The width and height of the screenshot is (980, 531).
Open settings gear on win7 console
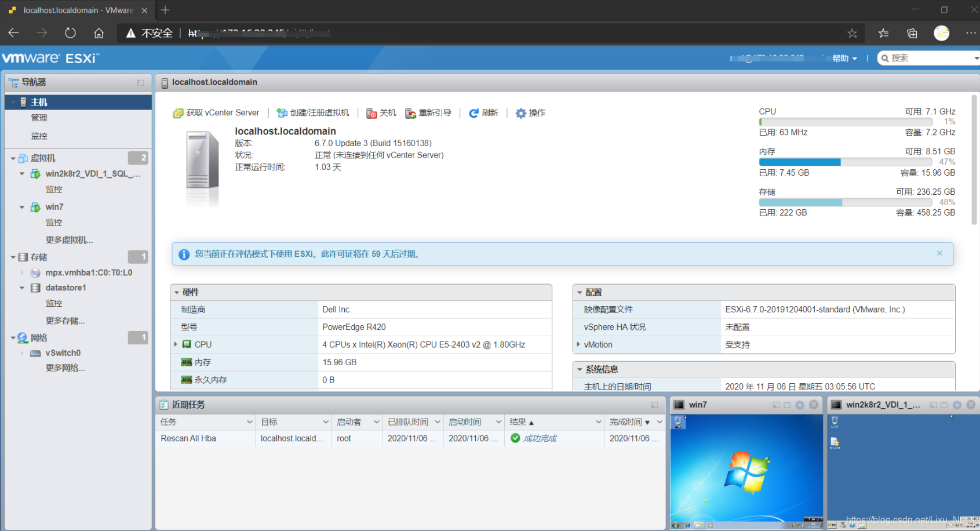[x=800, y=405]
